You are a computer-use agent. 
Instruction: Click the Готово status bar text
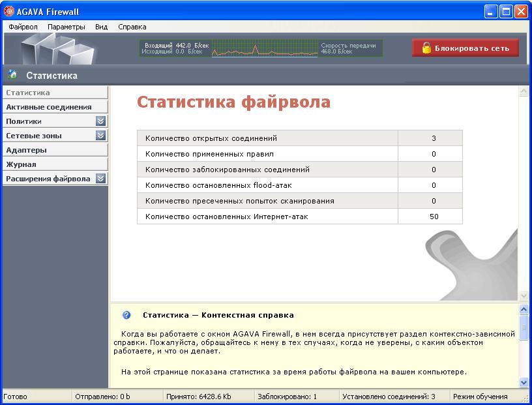pos(15,397)
